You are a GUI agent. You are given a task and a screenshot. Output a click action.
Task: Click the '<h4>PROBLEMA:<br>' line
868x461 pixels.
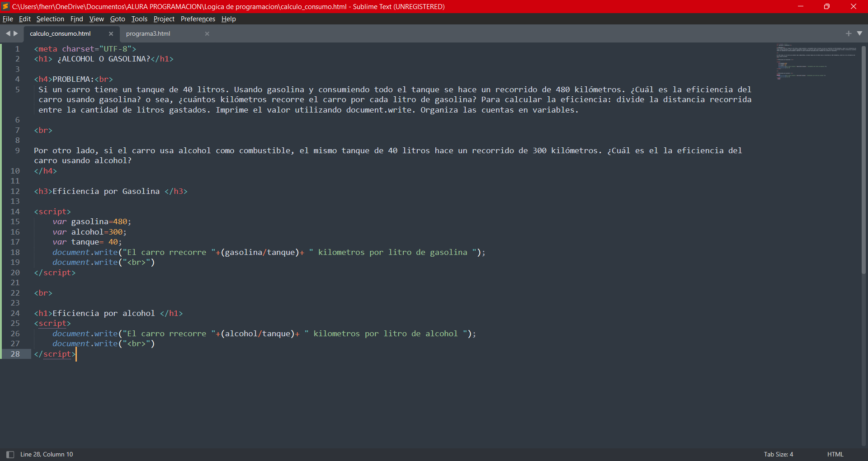coord(73,79)
